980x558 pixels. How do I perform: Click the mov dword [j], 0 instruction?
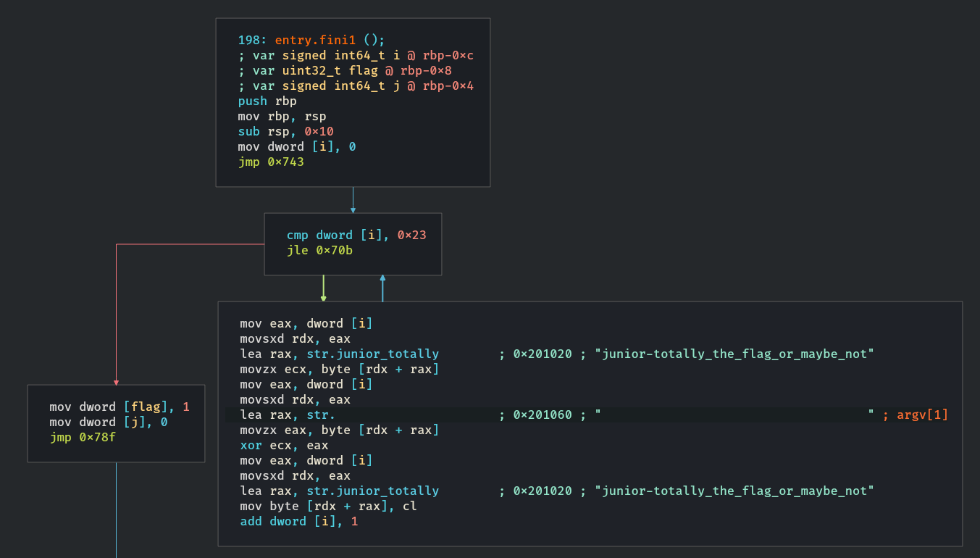click(x=108, y=422)
